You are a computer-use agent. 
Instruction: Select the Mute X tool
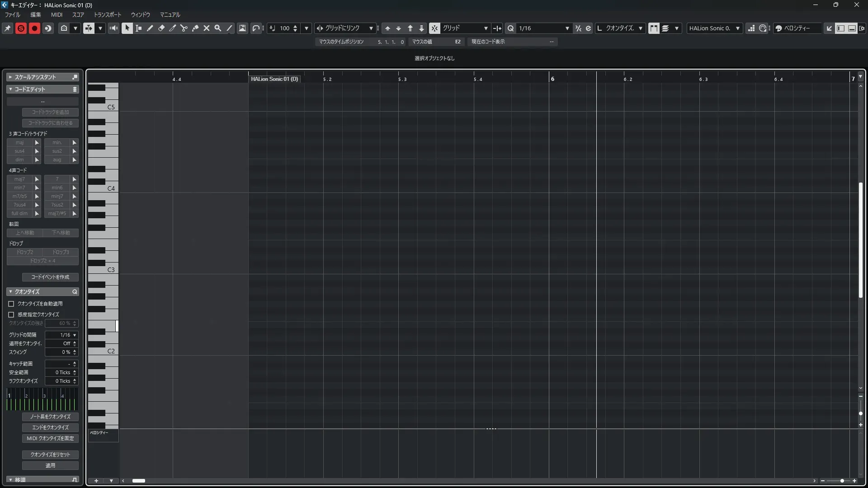click(x=207, y=28)
